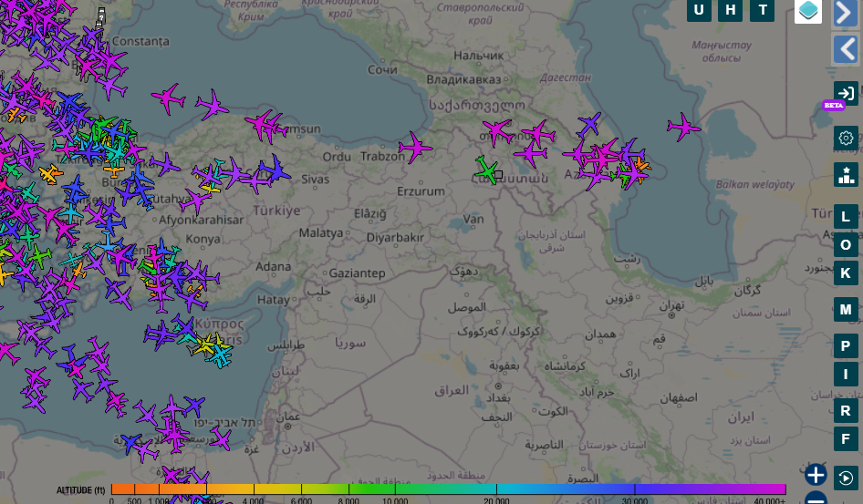Click the H button at top
This screenshot has width=863, height=504.
point(730,10)
